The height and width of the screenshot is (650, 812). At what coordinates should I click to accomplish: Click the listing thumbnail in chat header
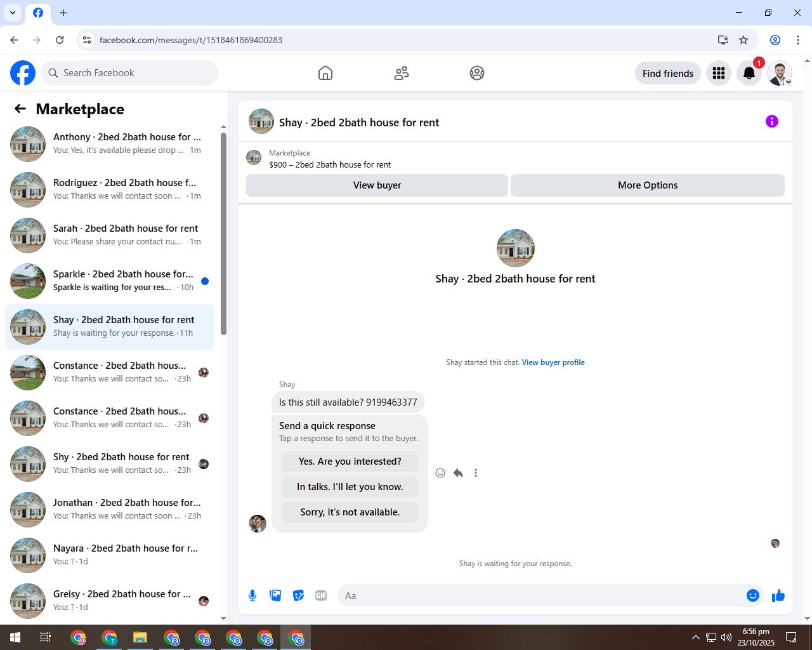pyautogui.click(x=261, y=121)
